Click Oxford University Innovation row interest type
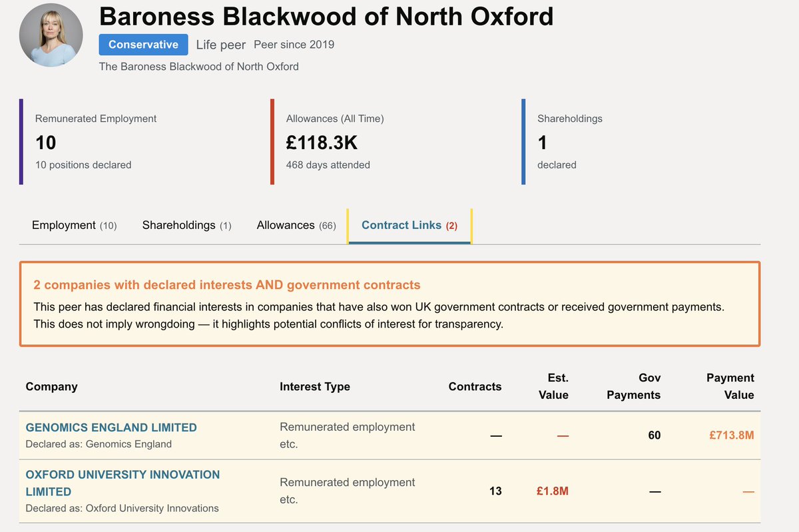 pyautogui.click(x=347, y=491)
